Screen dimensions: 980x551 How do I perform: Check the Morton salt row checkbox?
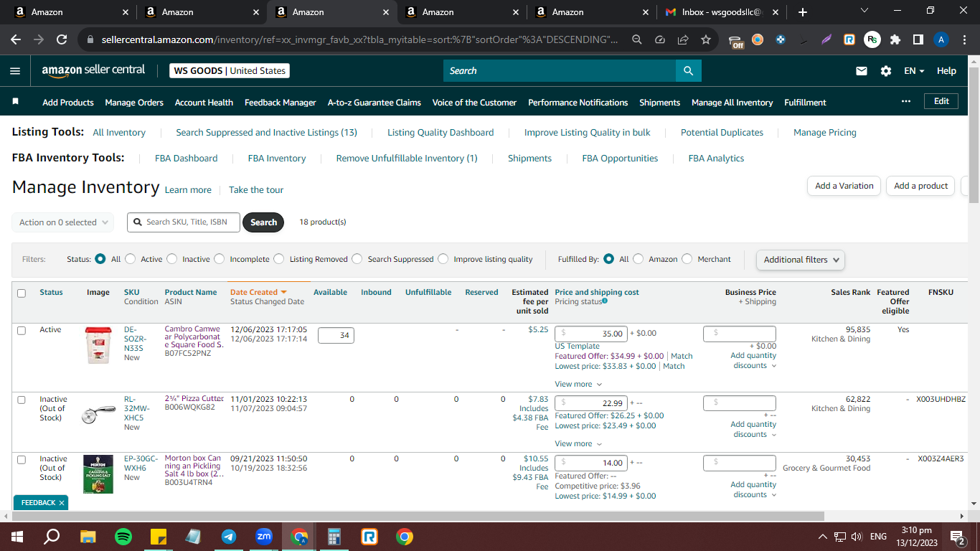point(22,459)
